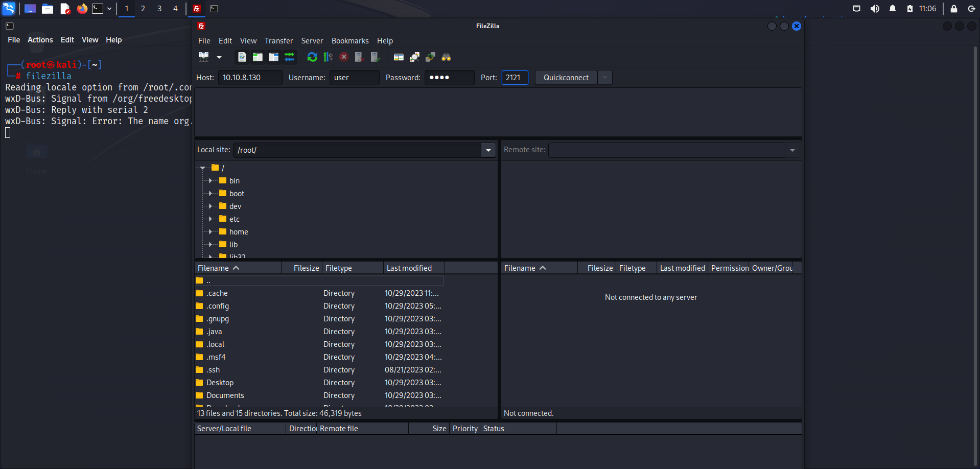Open FileZilla View menu
Image resolution: width=980 pixels, height=469 pixels.
tap(248, 41)
